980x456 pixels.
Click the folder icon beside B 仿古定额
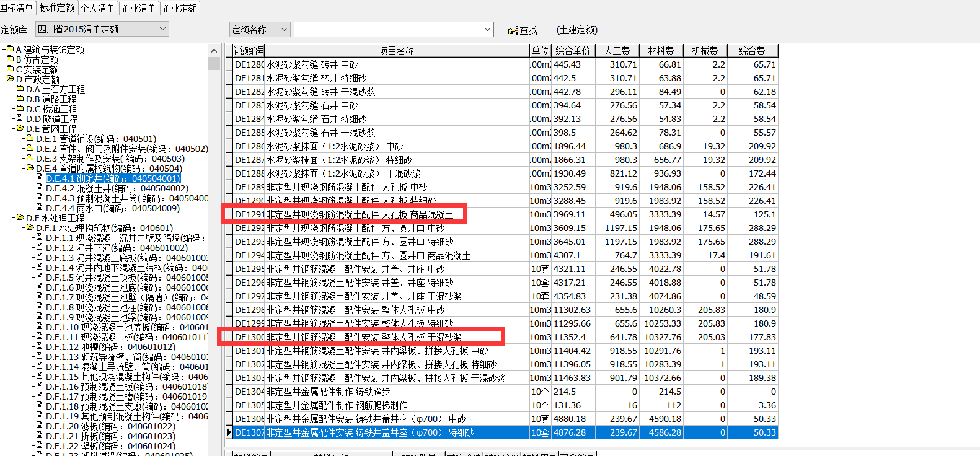pyautogui.click(x=10, y=59)
